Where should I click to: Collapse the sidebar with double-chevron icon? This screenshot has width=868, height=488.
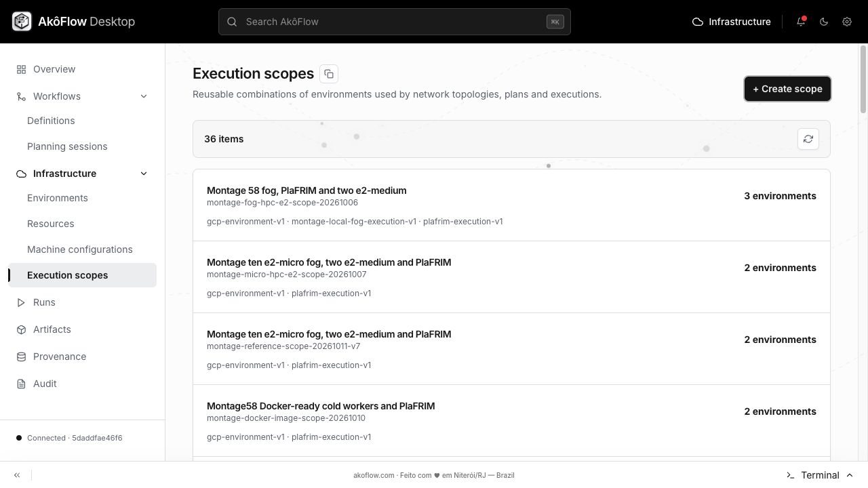[17, 475]
